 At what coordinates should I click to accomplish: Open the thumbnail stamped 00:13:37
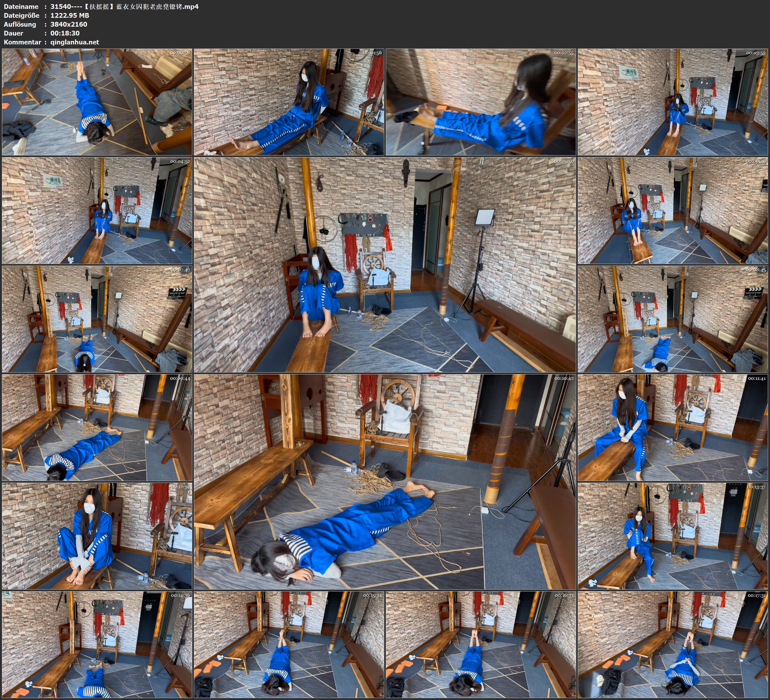coord(673,536)
